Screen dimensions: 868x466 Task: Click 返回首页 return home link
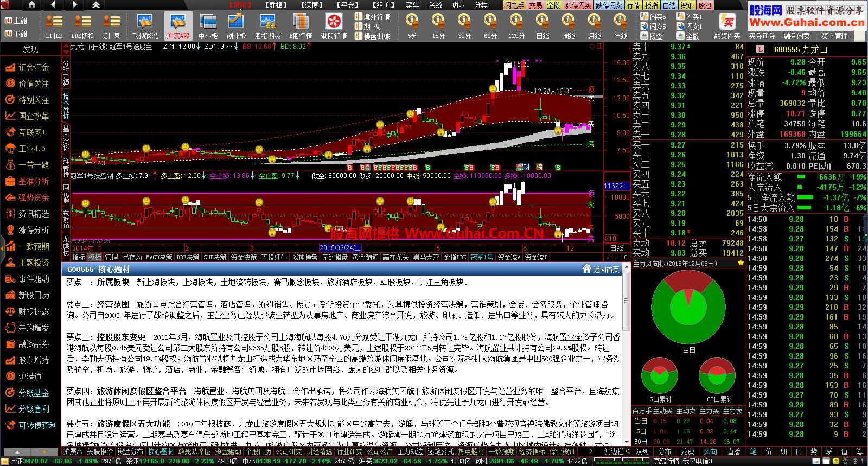pos(601,270)
